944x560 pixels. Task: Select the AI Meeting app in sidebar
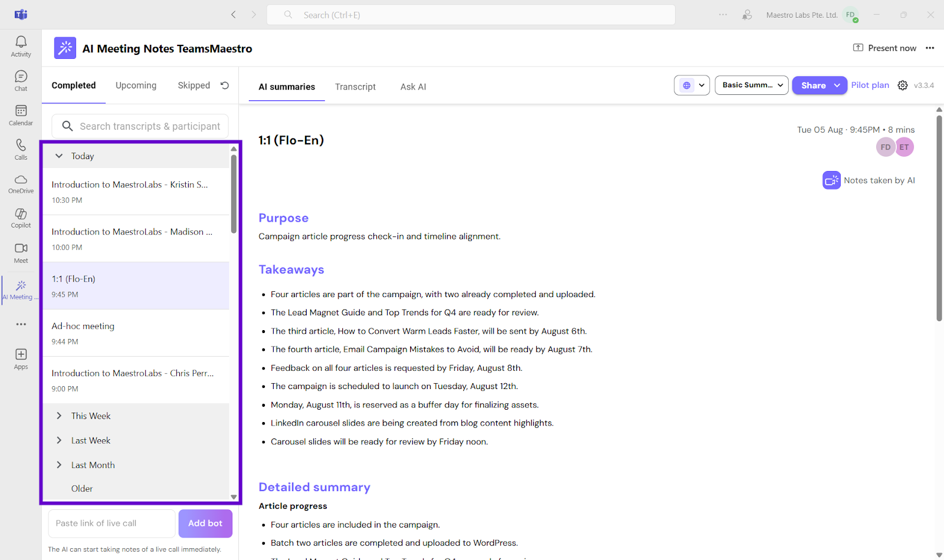21,289
